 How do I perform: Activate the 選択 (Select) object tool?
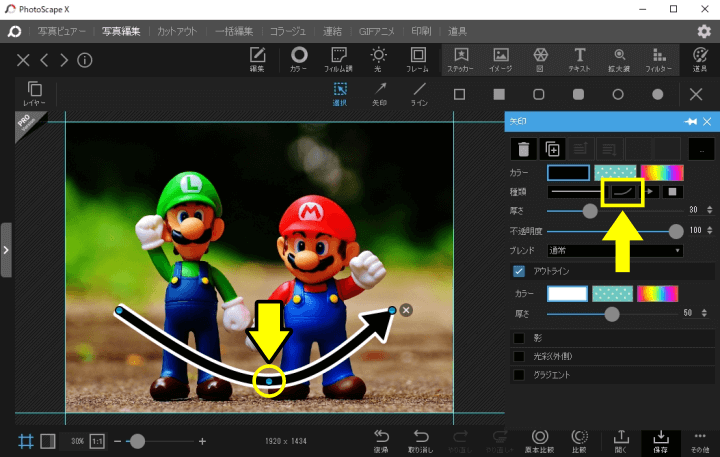pyautogui.click(x=340, y=94)
